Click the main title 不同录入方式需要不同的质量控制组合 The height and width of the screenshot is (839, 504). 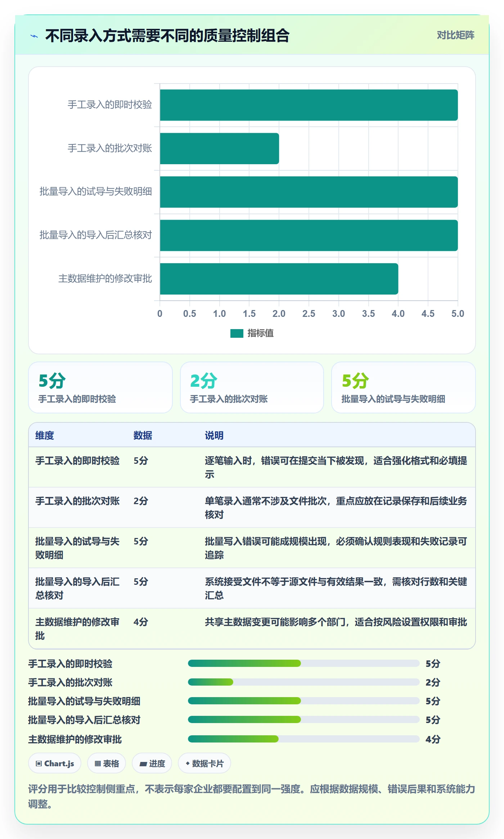click(x=167, y=36)
